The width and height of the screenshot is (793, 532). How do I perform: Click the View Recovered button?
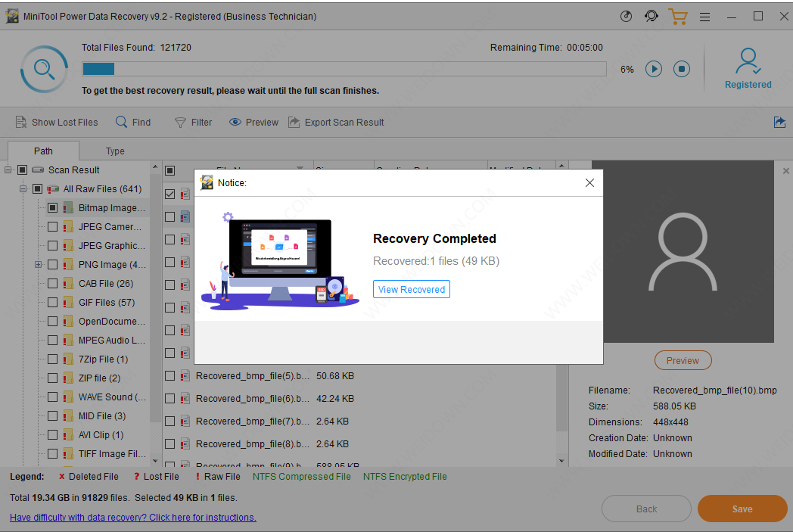(x=412, y=289)
